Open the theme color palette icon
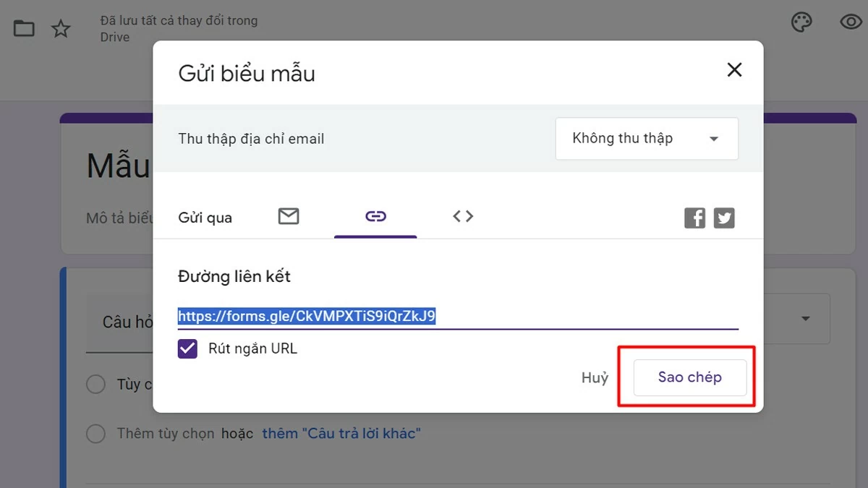868x488 pixels. pos(801,22)
